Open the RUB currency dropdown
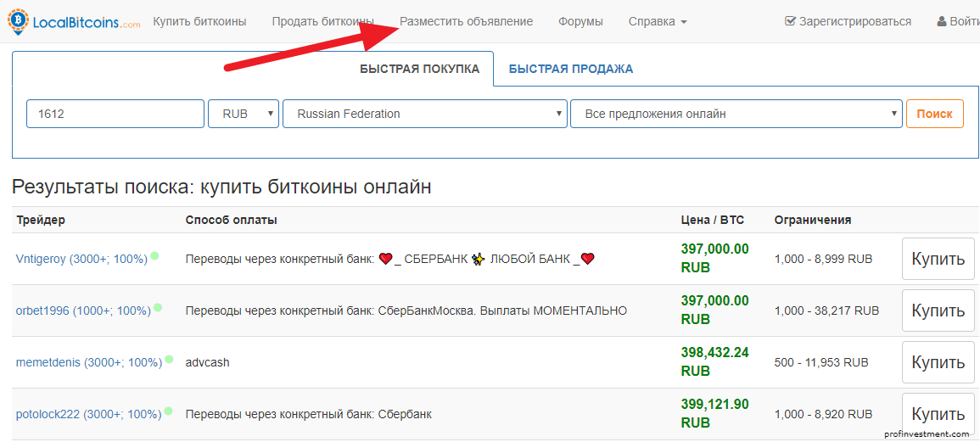The width and height of the screenshot is (980, 442). tap(244, 114)
